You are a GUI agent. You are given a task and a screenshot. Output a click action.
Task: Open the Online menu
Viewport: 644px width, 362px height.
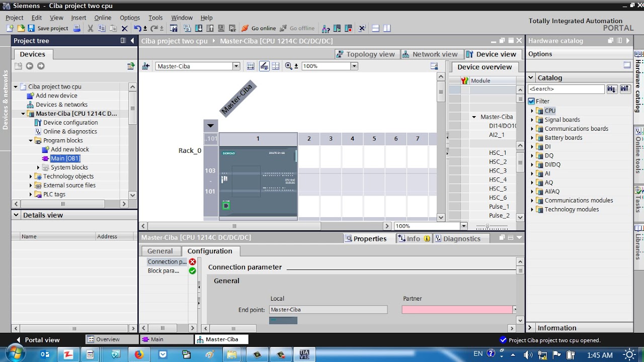point(103,18)
